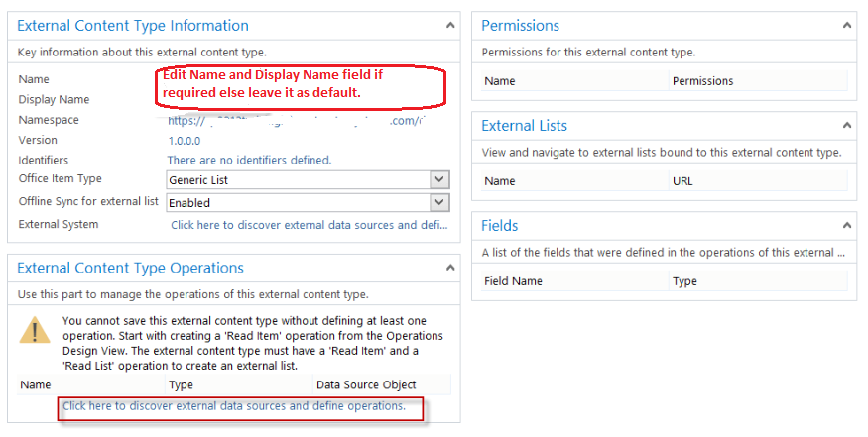
Task: Collapse the External Lists panel
Action: pyautogui.click(x=848, y=126)
